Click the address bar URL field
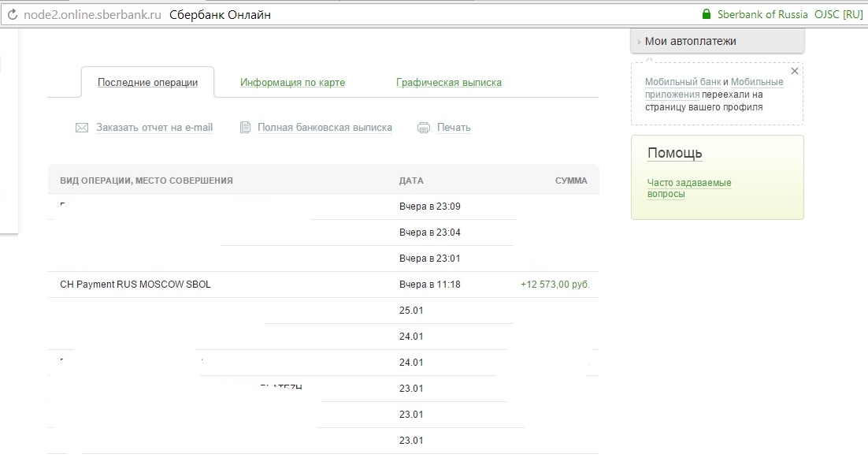This screenshot has width=868, height=469. [x=93, y=14]
